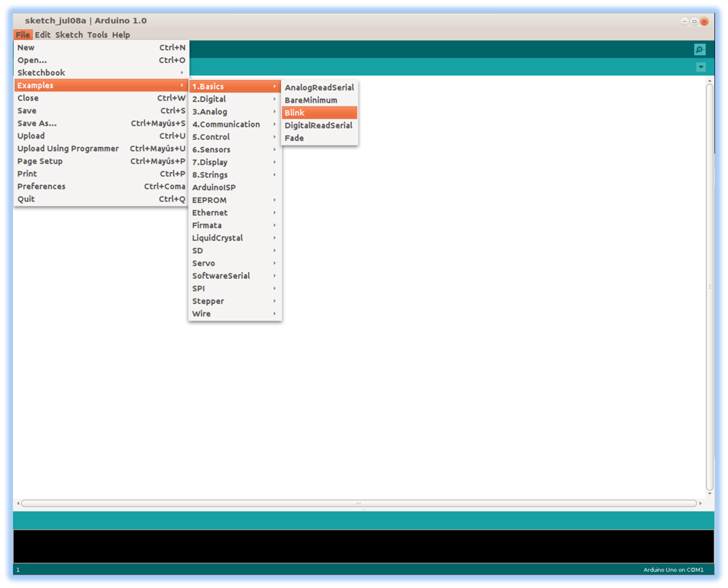Expand the SPI library examples

pyautogui.click(x=235, y=288)
